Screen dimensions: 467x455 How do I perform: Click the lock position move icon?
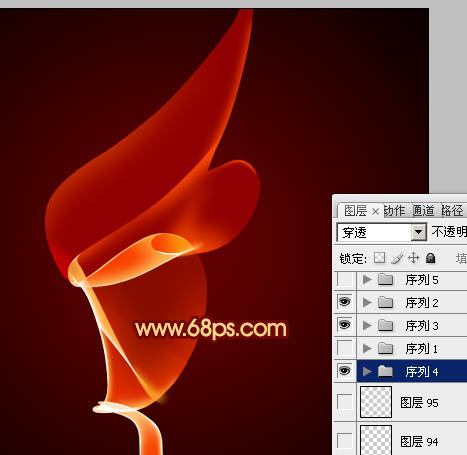414,258
